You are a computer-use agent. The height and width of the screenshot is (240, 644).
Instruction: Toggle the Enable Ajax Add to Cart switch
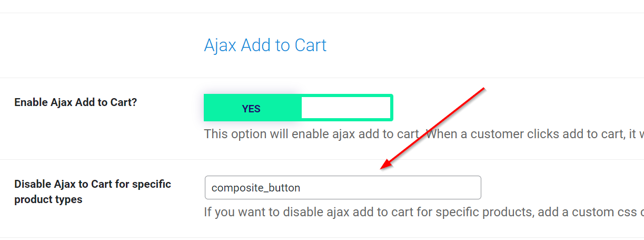pyautogui.click(x=298, y=108)
